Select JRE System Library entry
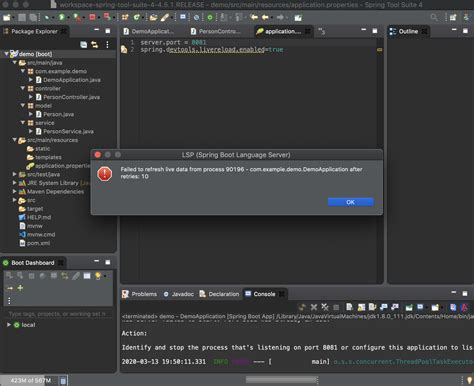This screenshot has width=474, height=386. 53,183
